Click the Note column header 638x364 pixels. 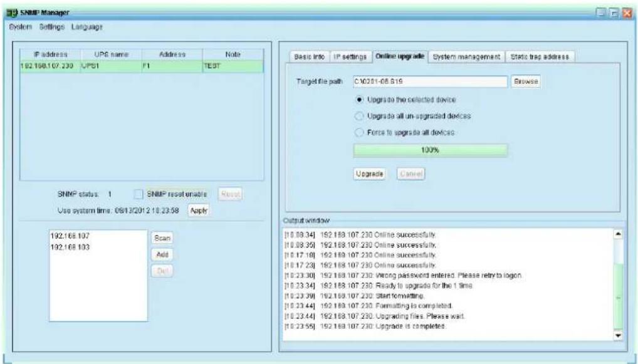click(233, 55)
